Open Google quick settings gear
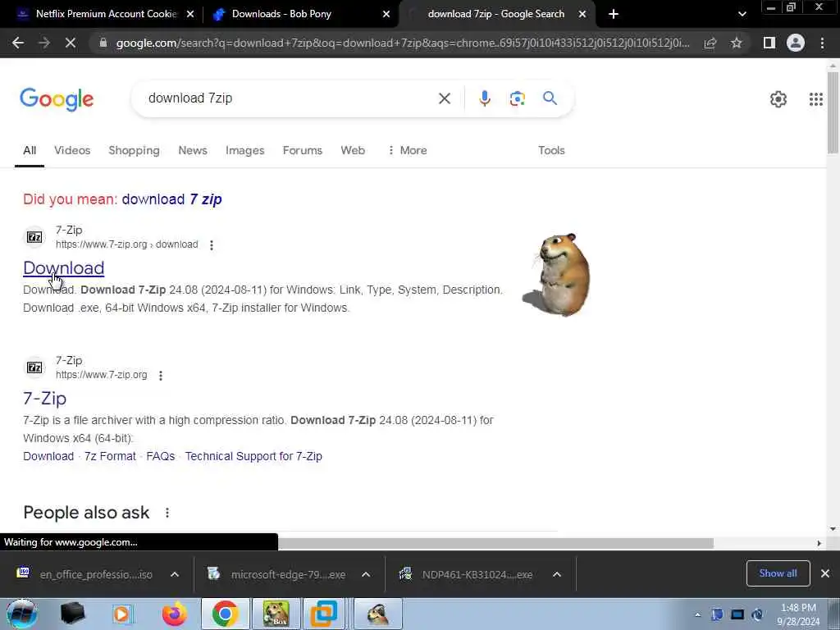 pyautogui.click(x=778, y=99)
